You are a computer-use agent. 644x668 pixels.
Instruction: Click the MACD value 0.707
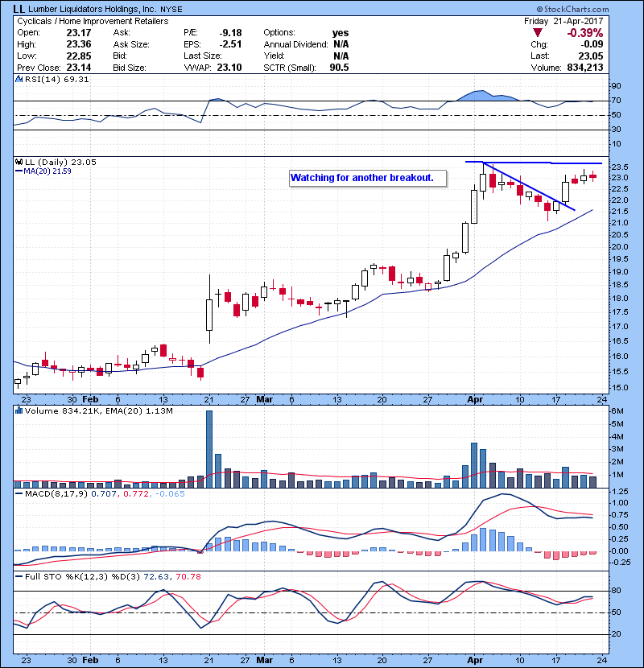click(x=104, y=494)
